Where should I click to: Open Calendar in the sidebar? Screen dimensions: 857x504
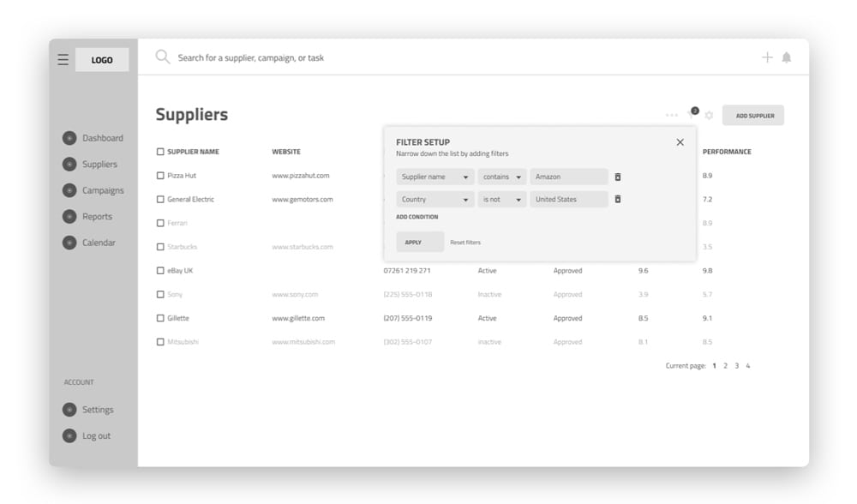point(99,243)
